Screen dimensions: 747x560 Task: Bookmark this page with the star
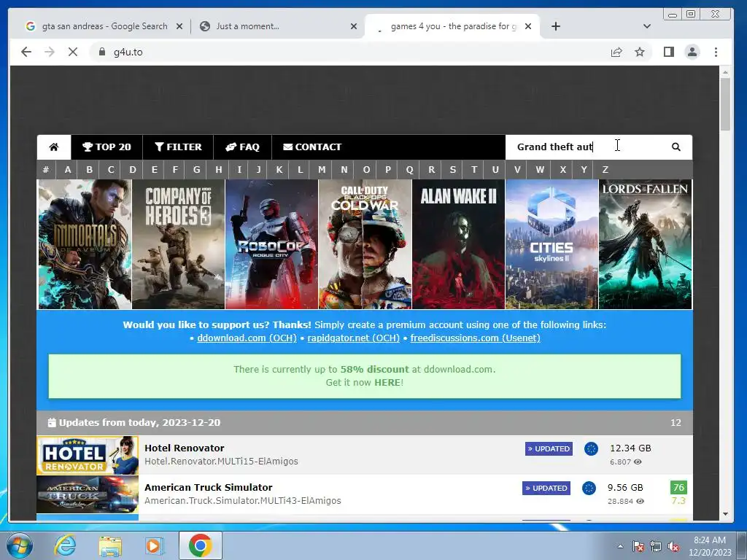tap(640, 52)
